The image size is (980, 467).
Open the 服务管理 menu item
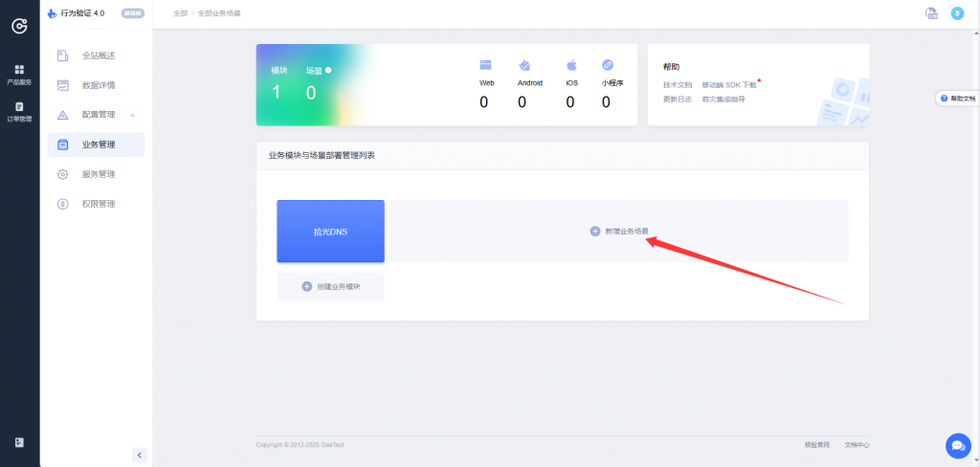coord(99,174)
